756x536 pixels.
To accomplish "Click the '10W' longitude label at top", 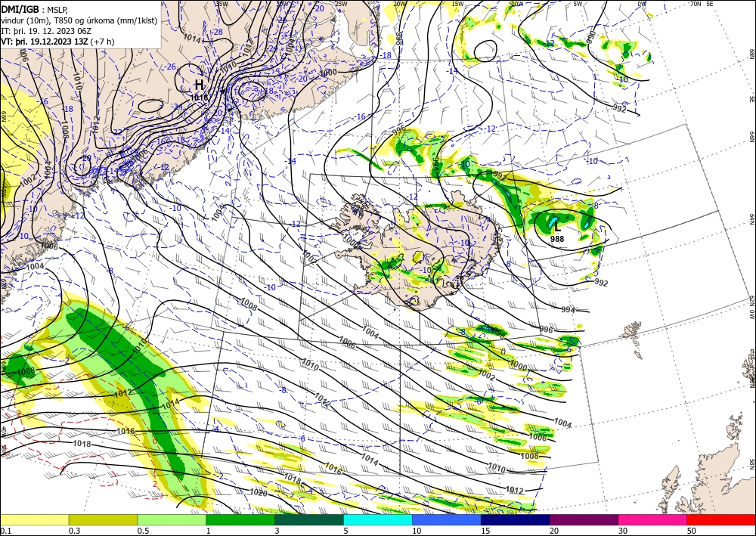I will 517,4.
